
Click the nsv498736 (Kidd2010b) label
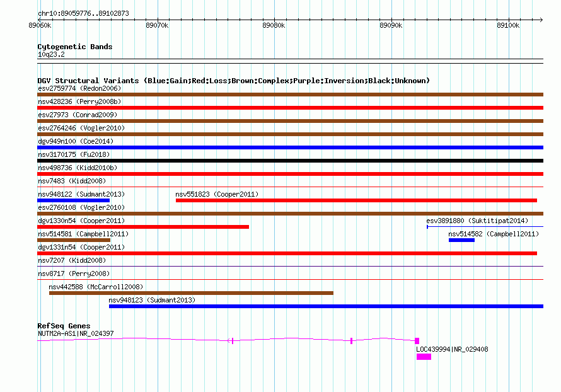click(x=78, y=168)
